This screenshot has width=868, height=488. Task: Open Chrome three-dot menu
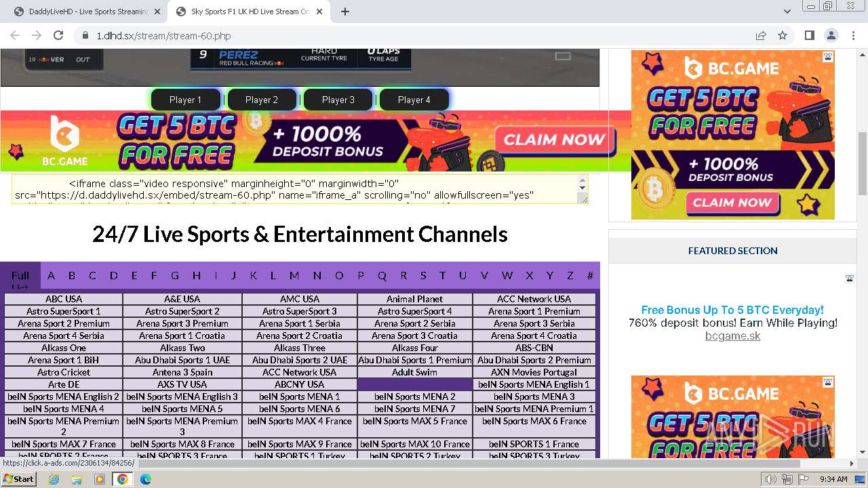click(x=853, y=35)
